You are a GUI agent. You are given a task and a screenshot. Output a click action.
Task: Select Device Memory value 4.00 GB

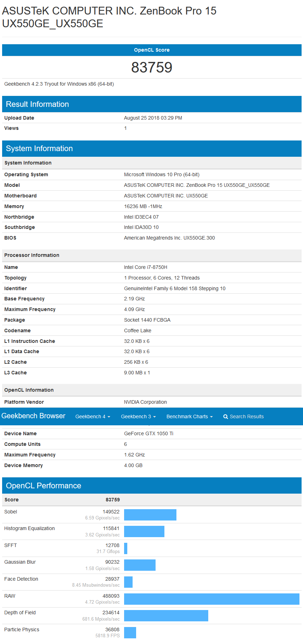coord(133,465)
